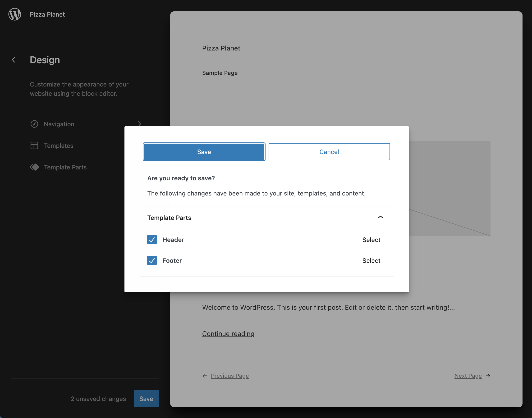This screenshot has height=418, width=532.
Task: Click Save in the confirmation dialog
Action: [204, 151]
